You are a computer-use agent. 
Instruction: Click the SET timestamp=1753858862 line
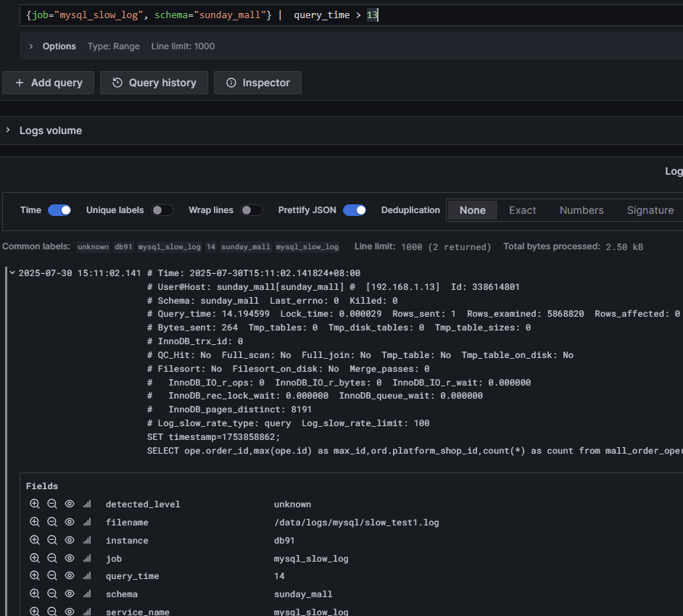pyautogui.click(x=213, y=437)
